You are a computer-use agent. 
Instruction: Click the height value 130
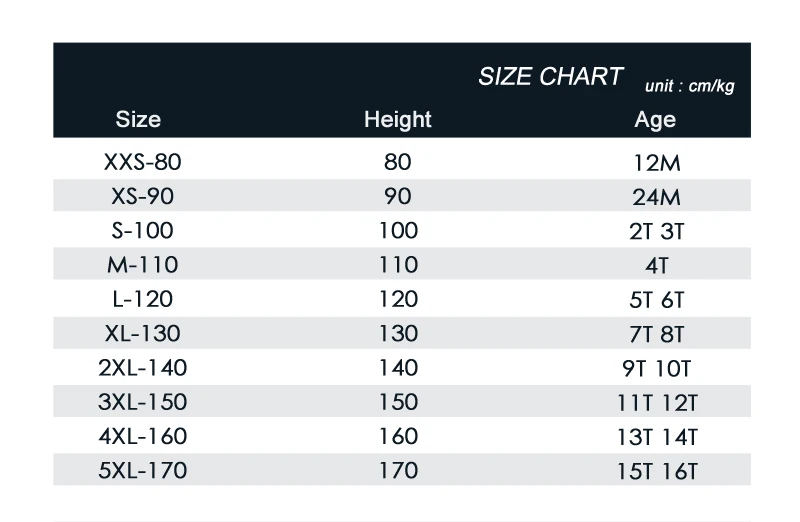[398, 334]
